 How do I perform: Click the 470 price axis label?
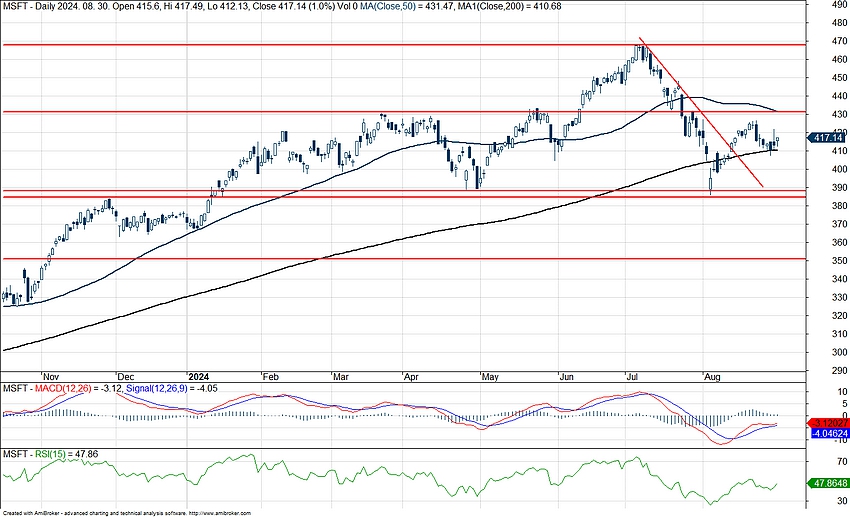[x=839, y=41]
